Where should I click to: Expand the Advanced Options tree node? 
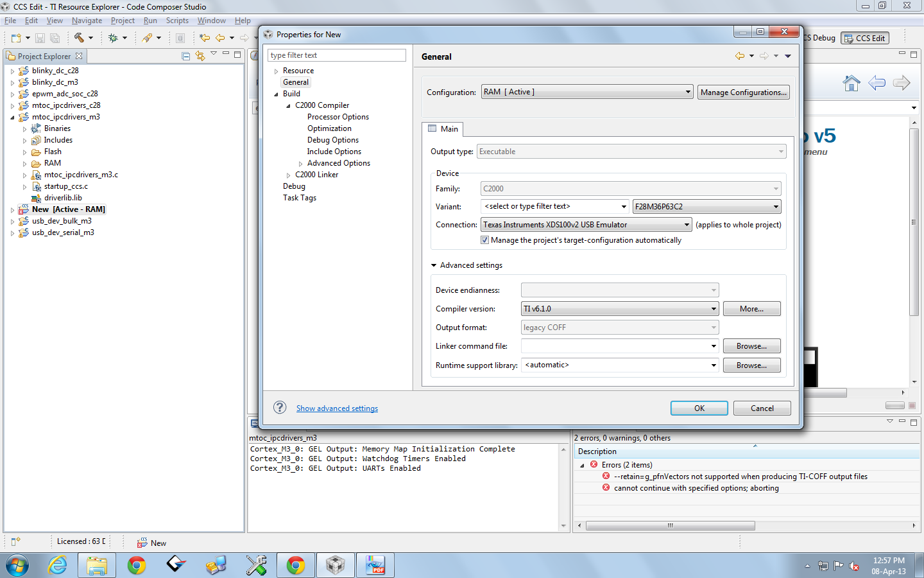(x=300, y=163)
